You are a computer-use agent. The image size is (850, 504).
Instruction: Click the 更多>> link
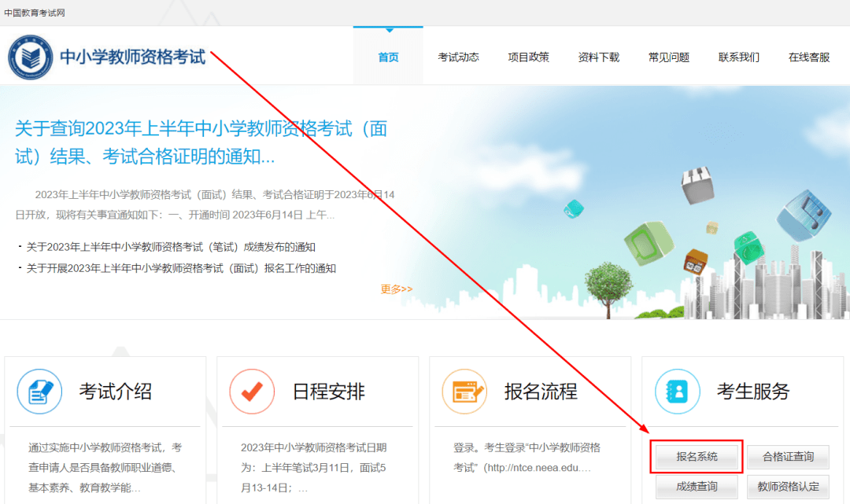pos(396,289)
